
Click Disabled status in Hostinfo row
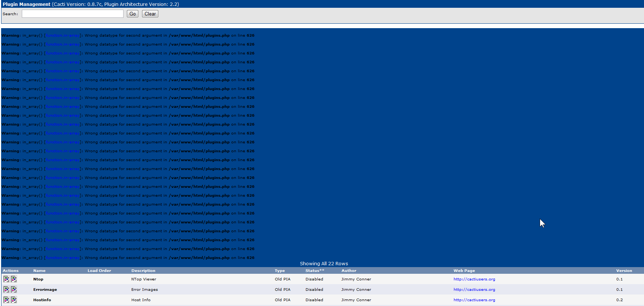(x=314, y=300)
